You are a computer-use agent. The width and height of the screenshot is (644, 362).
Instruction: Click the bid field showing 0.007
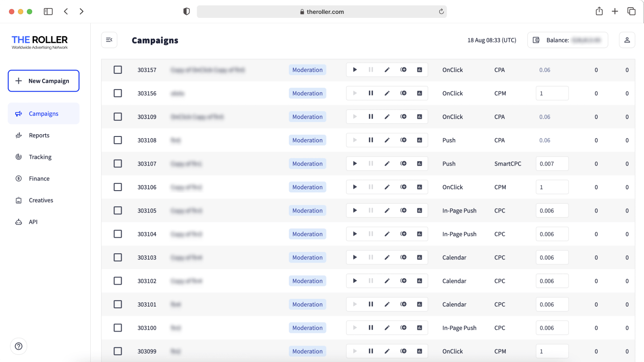click(552, 163)
